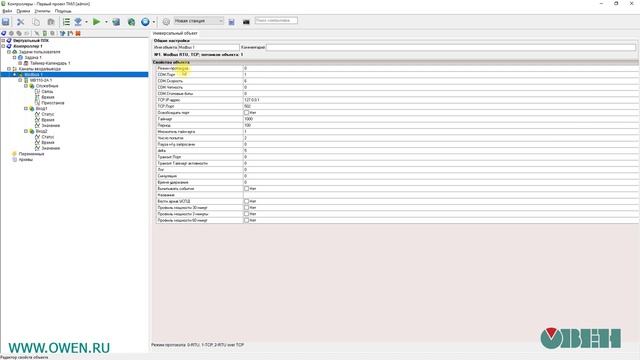Open dropdown arrow next to Run icon
The height and width of the screenshot is (360, 640).
pos(106,22)
